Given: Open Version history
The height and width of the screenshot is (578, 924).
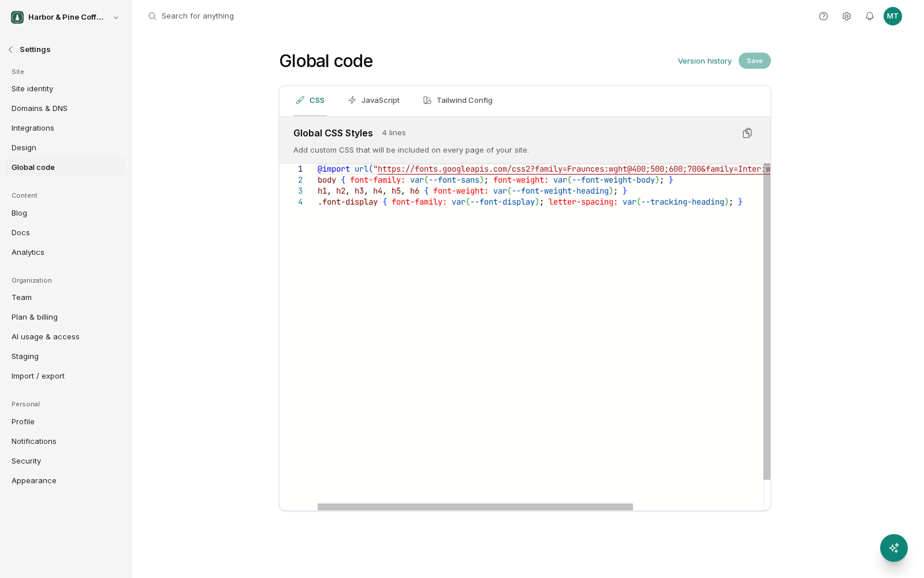Looking at the screenshot, I should [705, 61].
